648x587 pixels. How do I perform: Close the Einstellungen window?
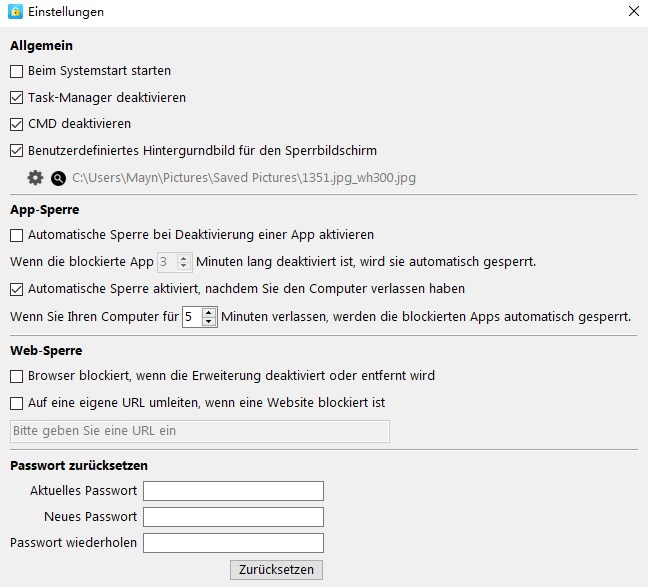click(634, 11)
